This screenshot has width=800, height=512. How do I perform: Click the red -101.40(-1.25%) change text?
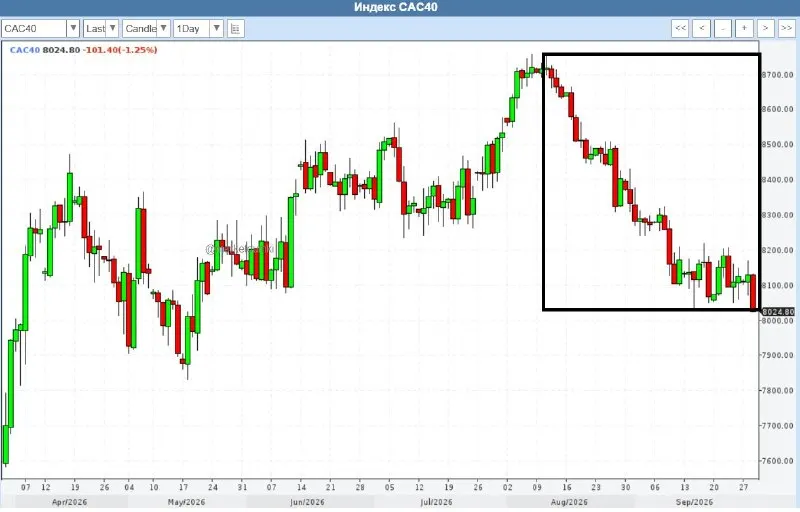[120, 50]
